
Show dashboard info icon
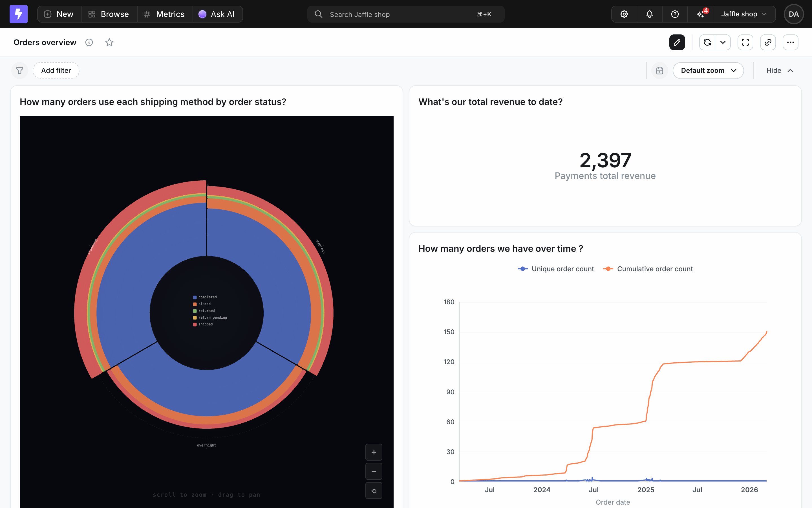point(89,42)
